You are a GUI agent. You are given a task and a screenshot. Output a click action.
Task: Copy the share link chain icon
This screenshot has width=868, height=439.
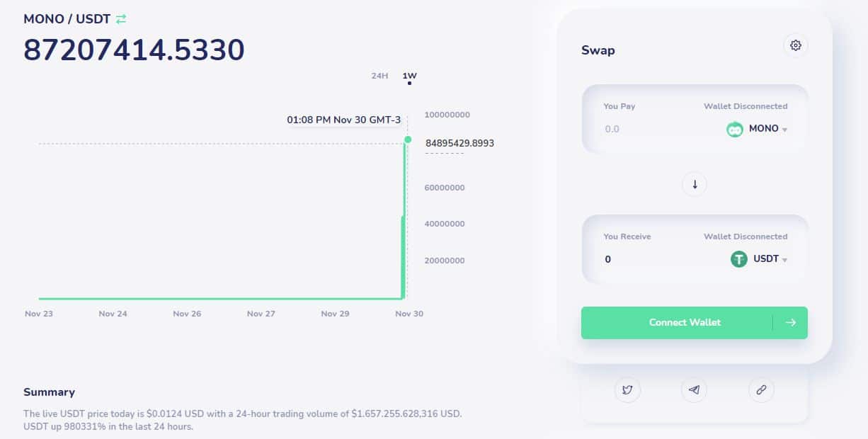[761, 389]
